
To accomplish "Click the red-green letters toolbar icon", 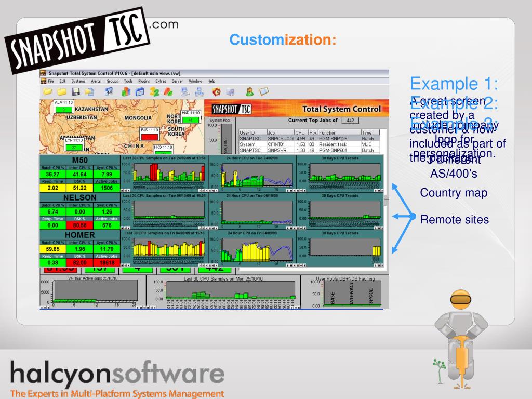I will (168, 91).
